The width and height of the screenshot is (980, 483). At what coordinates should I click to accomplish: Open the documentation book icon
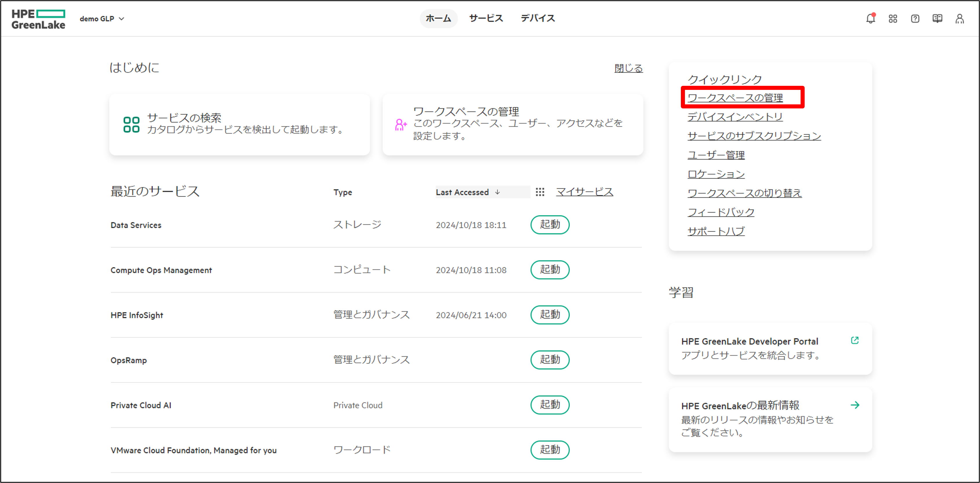pyautogui.click(x=937, y=19)
